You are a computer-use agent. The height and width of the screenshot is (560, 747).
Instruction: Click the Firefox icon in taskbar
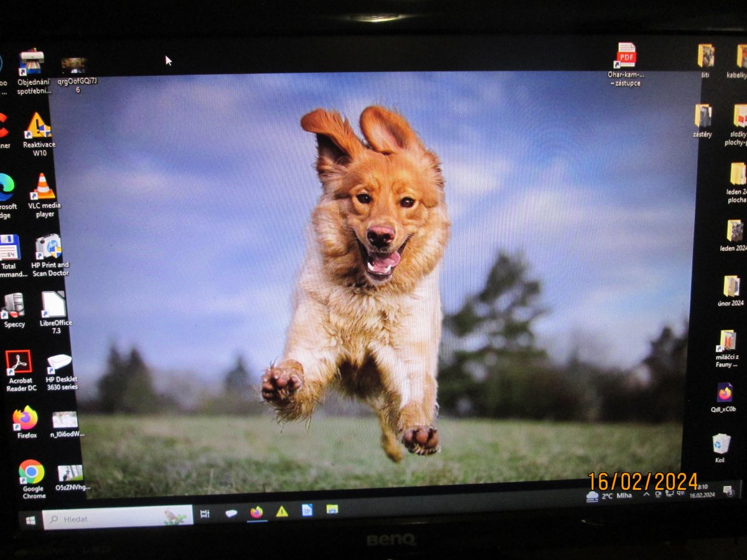tap(256, 512)
